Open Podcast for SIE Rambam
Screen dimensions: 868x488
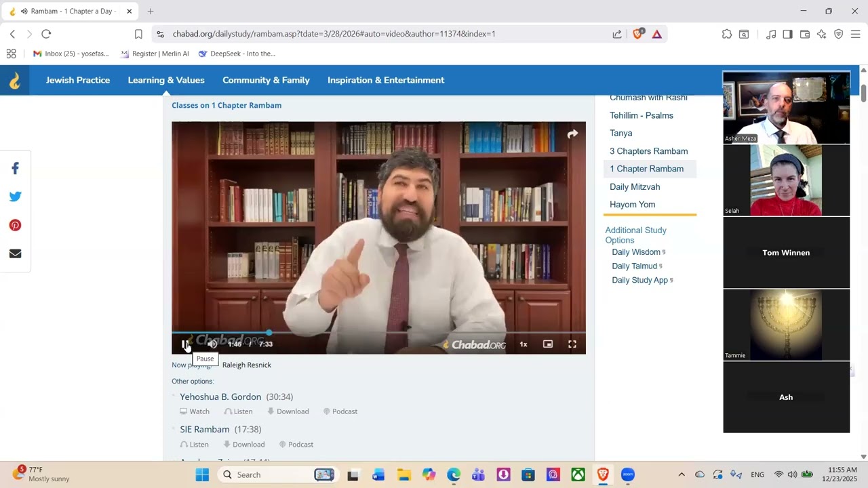click(x=296, y=445)
